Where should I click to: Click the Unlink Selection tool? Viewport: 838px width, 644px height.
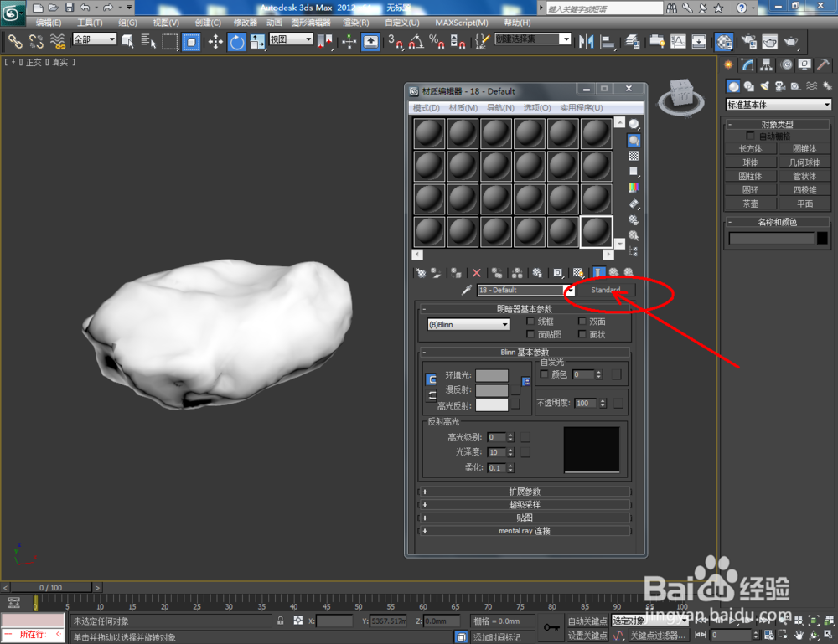[36, 41]
